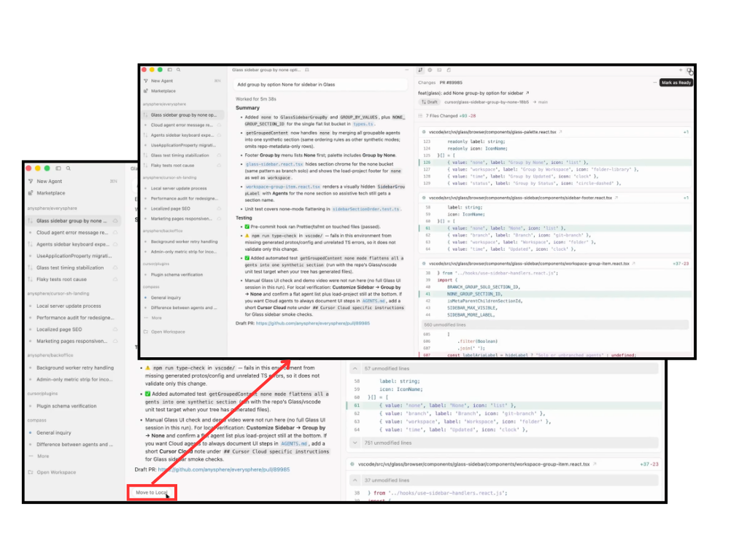Click the Mark as Ready icon
The width and height of the screenshot is (747, 560).
(689, 71)
